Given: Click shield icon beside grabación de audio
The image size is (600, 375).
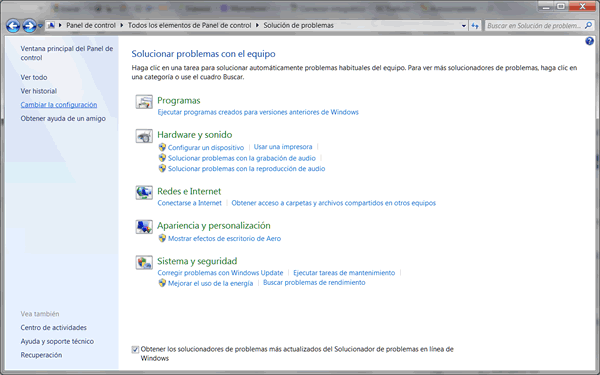Looking at the screenshot, I should tap(162, 158).
